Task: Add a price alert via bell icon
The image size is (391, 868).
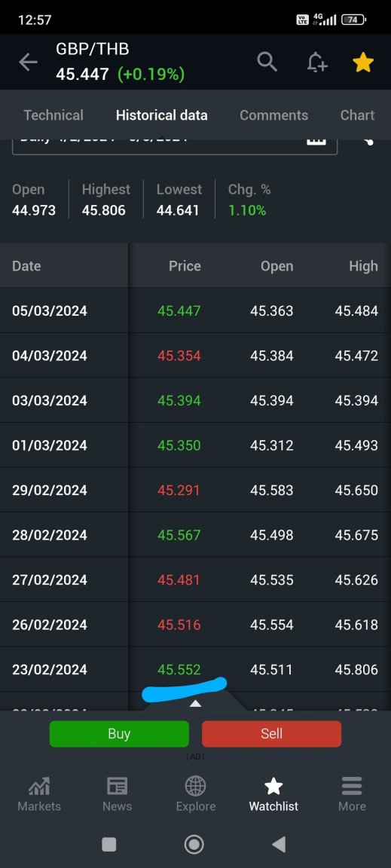Action: click(316, 62)
